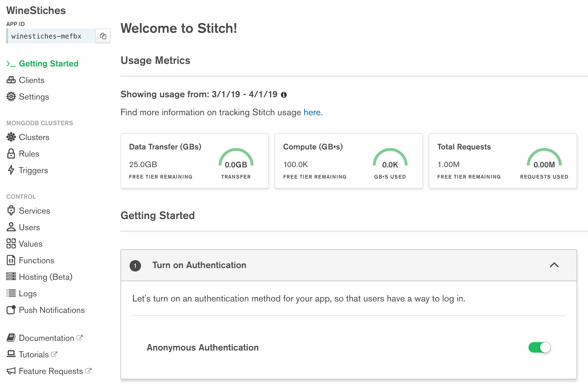Image resolution: width=588 pixels, height=389 pixels.
Task: Go to Clients in sidebar
Action: (31, 80)
